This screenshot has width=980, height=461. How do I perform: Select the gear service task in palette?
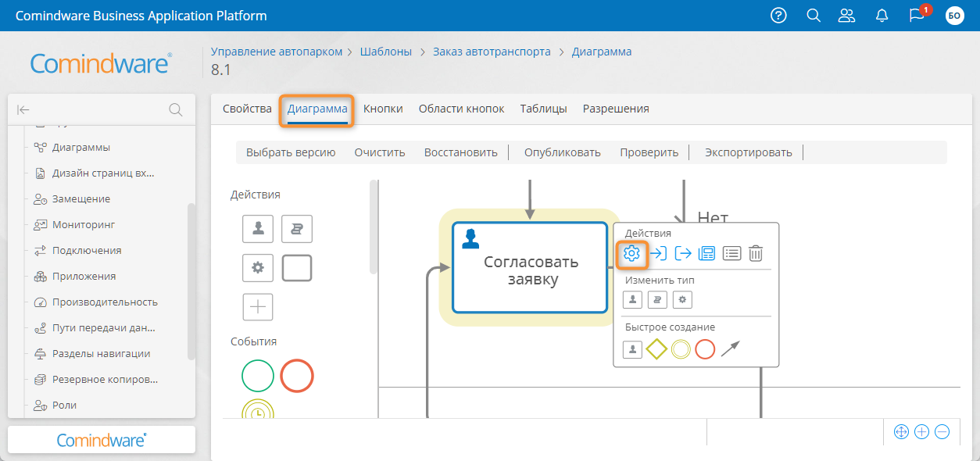tap(258, 268)
